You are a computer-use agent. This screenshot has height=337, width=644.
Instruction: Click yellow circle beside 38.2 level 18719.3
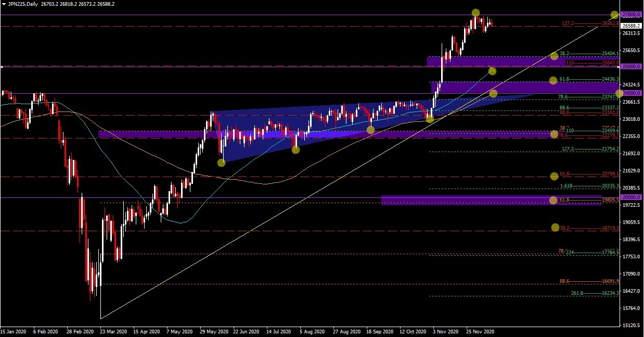click(555, 228)
